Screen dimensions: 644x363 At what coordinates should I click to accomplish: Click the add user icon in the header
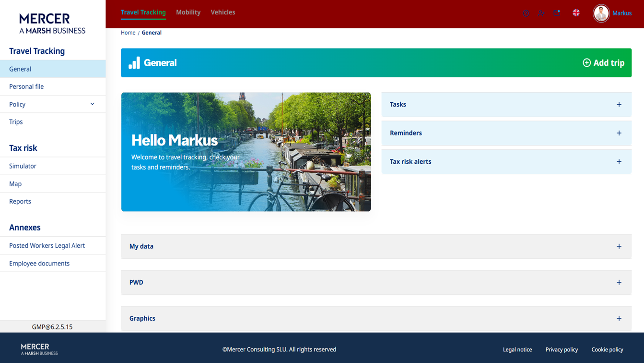[541, 13]
